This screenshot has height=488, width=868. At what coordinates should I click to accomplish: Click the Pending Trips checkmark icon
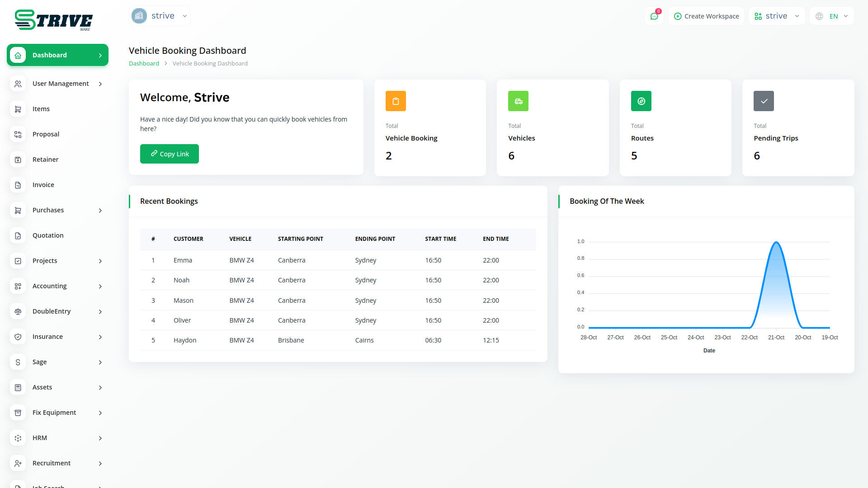tap(764, 101)
